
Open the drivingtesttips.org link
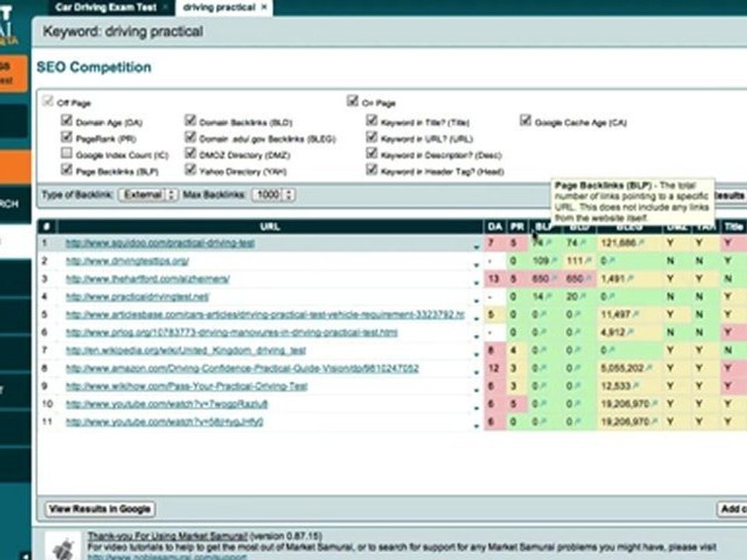pyautogui.click(x=127, y=261)
